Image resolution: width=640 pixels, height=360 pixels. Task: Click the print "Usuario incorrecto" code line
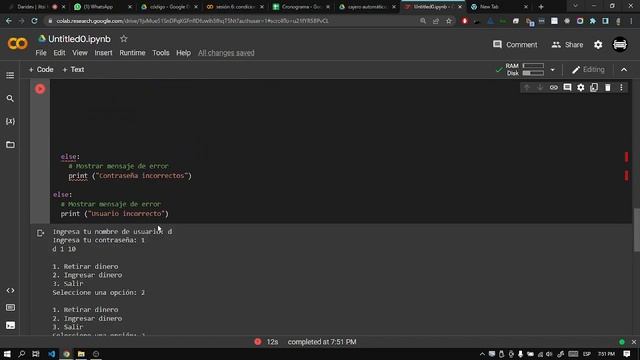pos(114,214)
